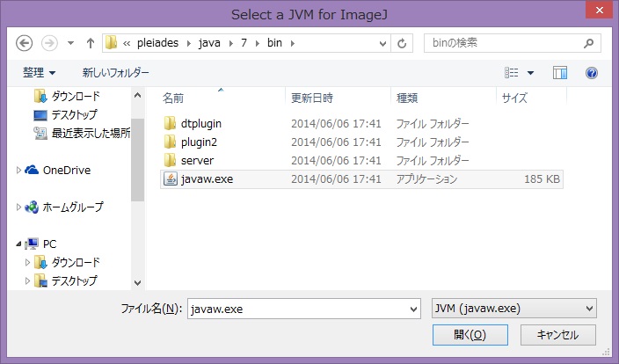This screenshot has height=364, width=619.
Task: Click アプリケーション type cell of javaw.exe
Action: pyautogui.click(x=426, y=179)
